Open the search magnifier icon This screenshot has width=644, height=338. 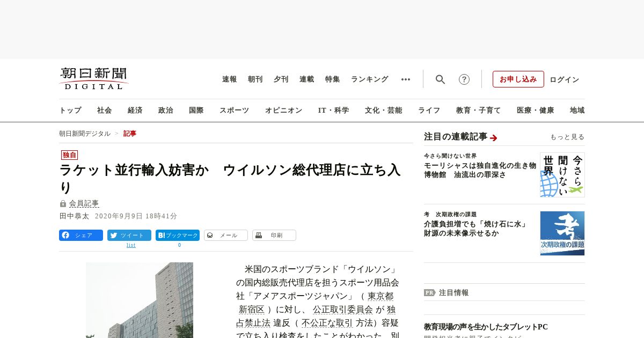(x=440, y=79)
